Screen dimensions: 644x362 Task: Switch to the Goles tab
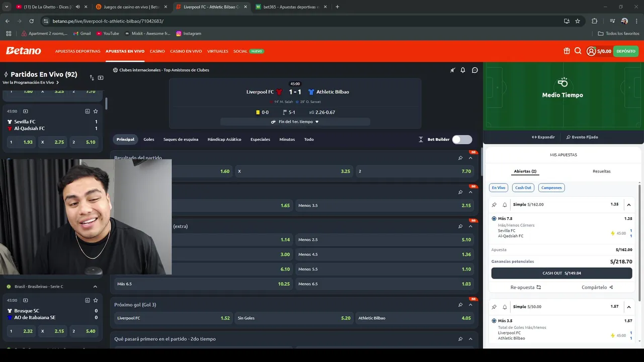tap(149, 139)
